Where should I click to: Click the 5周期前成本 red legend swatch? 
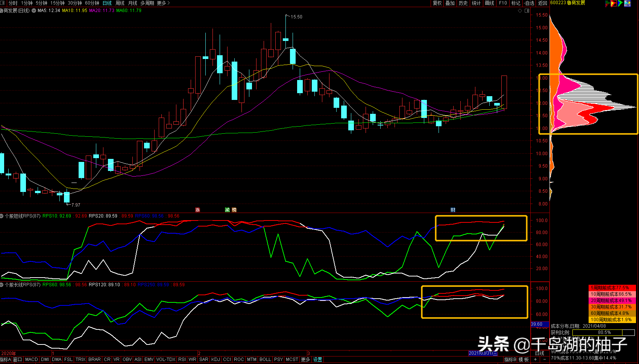tap(612, 288)
